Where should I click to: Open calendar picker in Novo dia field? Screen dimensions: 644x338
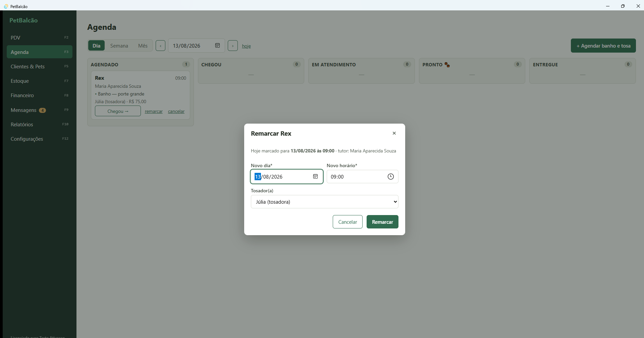click(x=315, y=177)
